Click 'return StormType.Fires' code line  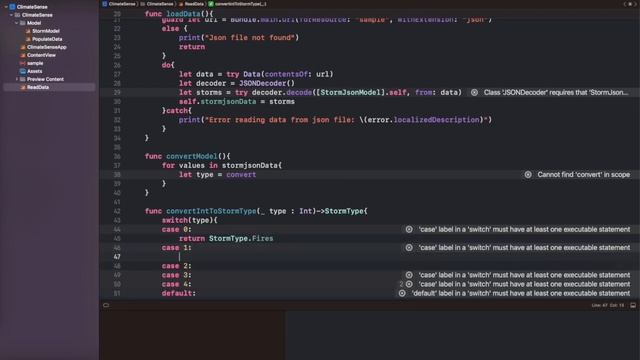pos(226,238)
